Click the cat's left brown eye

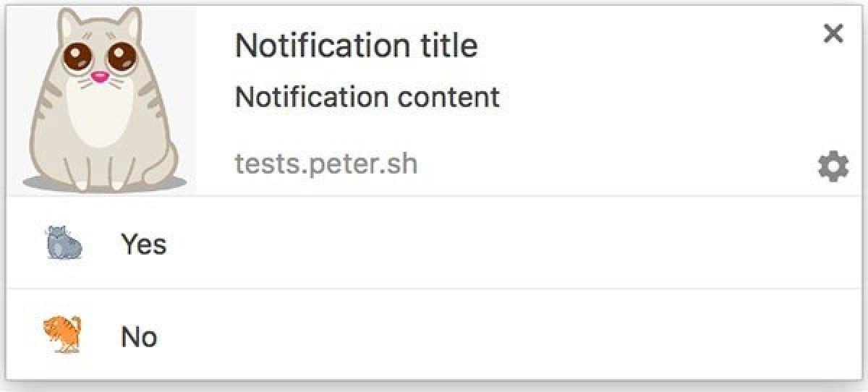pos(76,56)
